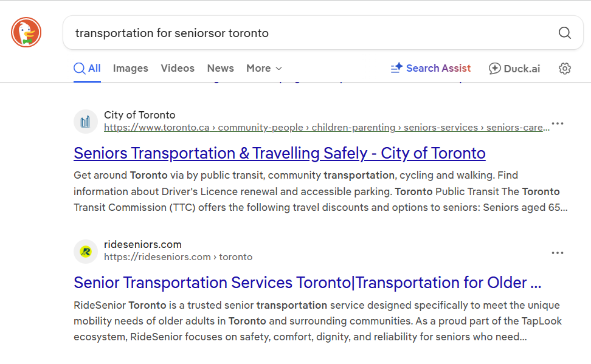Switch to the Images tab

[130, 68]
